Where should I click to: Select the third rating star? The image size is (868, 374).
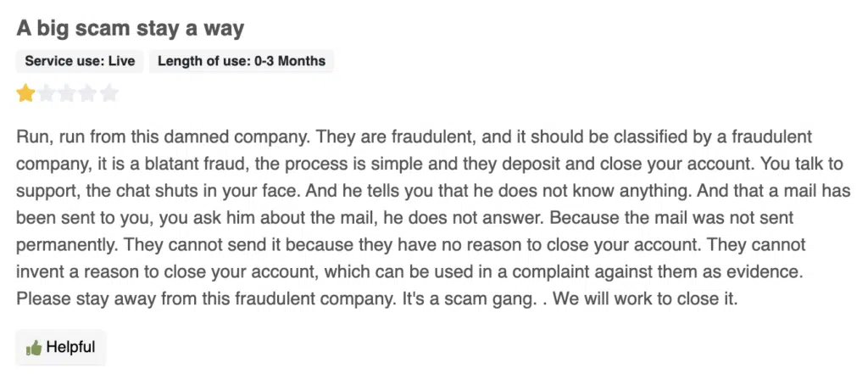tap(67, 93)
